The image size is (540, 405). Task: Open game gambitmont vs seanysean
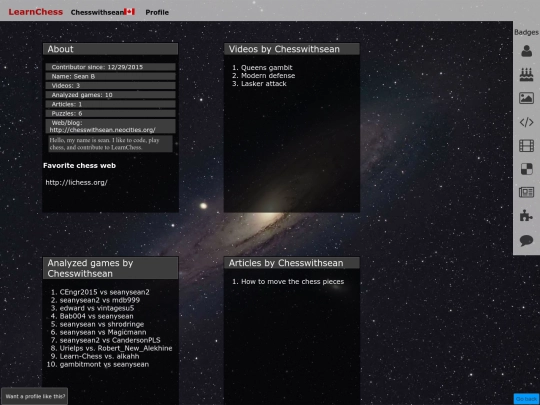point(104,364)
